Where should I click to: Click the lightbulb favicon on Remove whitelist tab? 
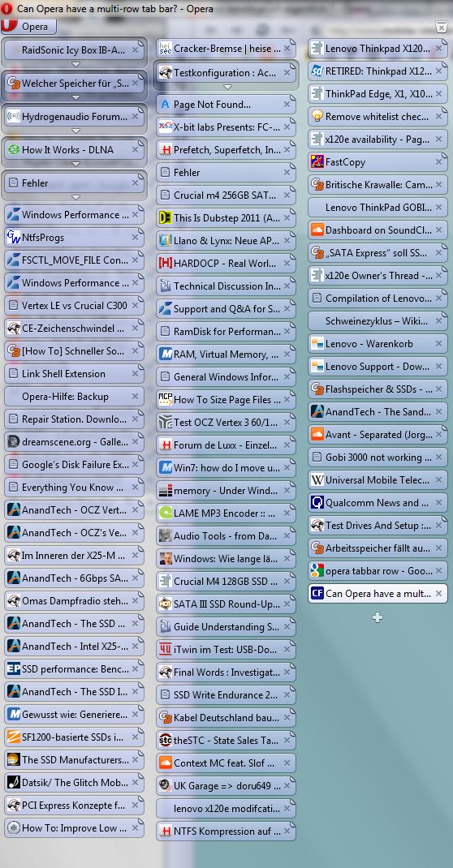317,116
